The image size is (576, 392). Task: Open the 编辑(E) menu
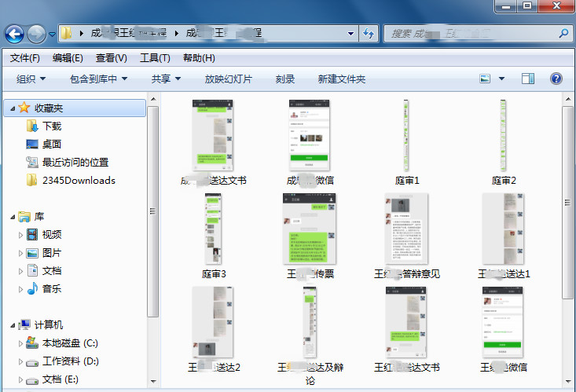point(68,58)
